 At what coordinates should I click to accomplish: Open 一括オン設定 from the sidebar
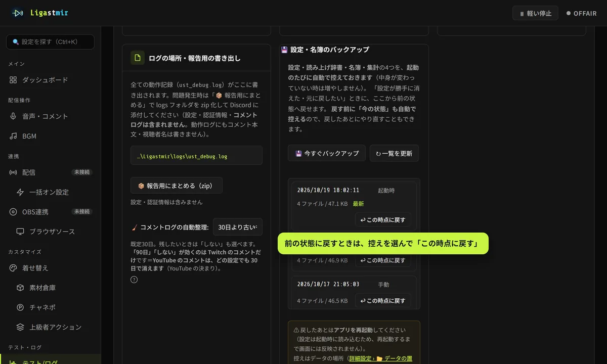pyautogui.click(x=50, y=192)
